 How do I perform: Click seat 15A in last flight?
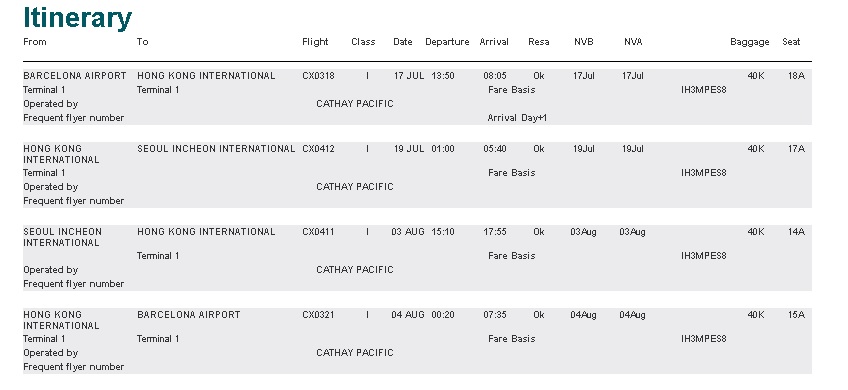tap(796, 315)
